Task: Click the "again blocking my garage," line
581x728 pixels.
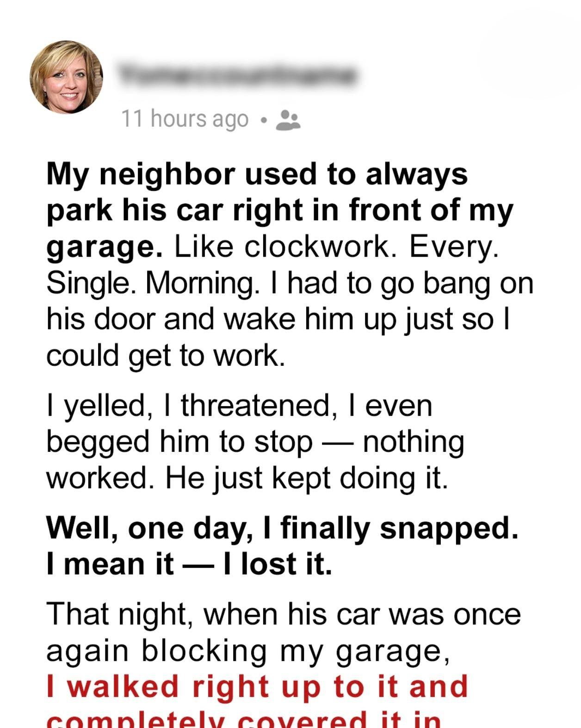Action: pos(248,651)
